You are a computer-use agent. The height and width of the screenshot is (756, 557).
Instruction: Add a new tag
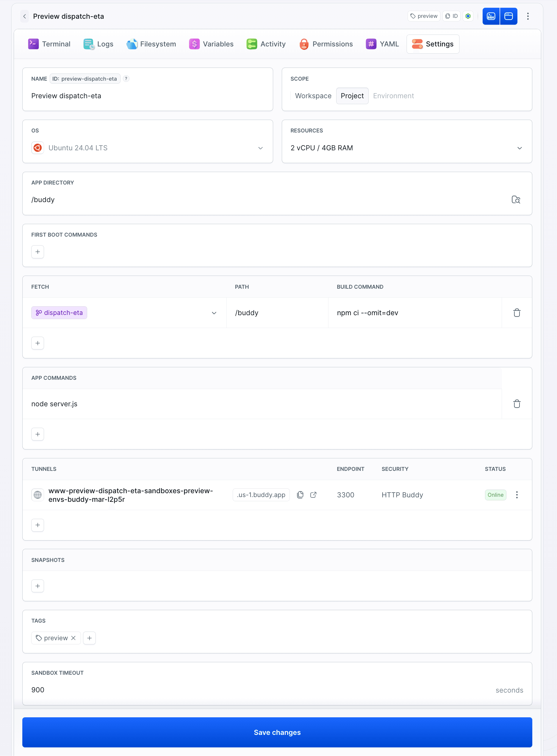(89, 638)
